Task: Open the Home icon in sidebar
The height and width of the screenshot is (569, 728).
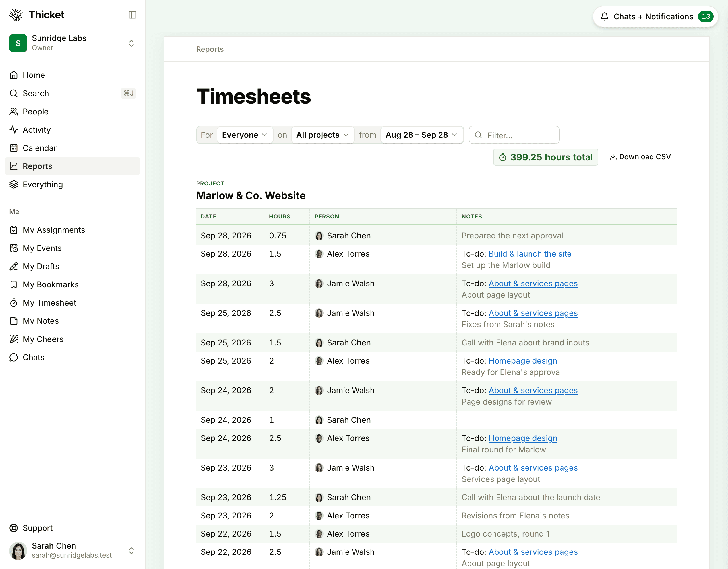Action: click(x=14, y=75)
